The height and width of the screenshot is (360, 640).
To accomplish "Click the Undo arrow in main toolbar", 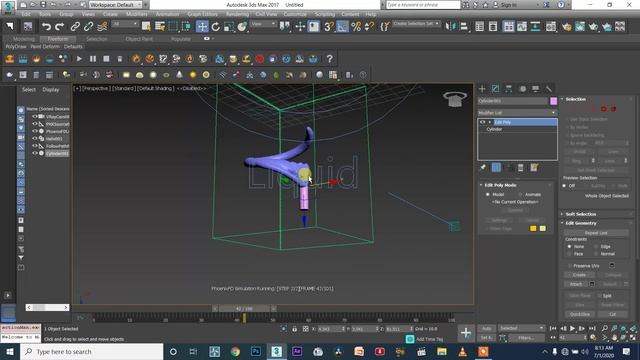I will tap(46, 27).
